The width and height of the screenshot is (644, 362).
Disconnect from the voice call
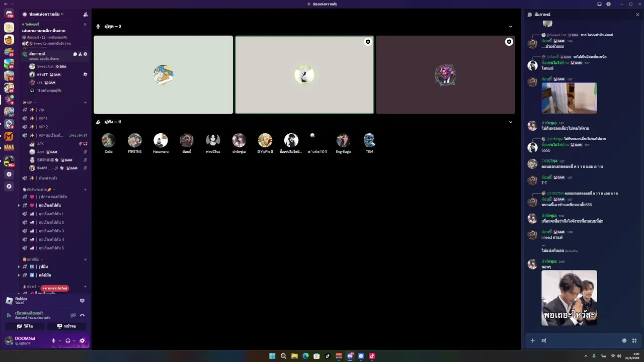click(82, 315)
